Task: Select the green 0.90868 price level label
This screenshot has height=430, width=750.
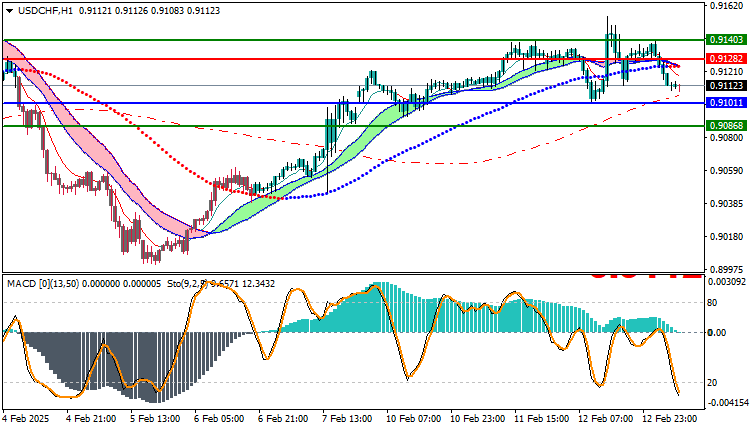Action: pyautogui.click(x=727, y=126)
